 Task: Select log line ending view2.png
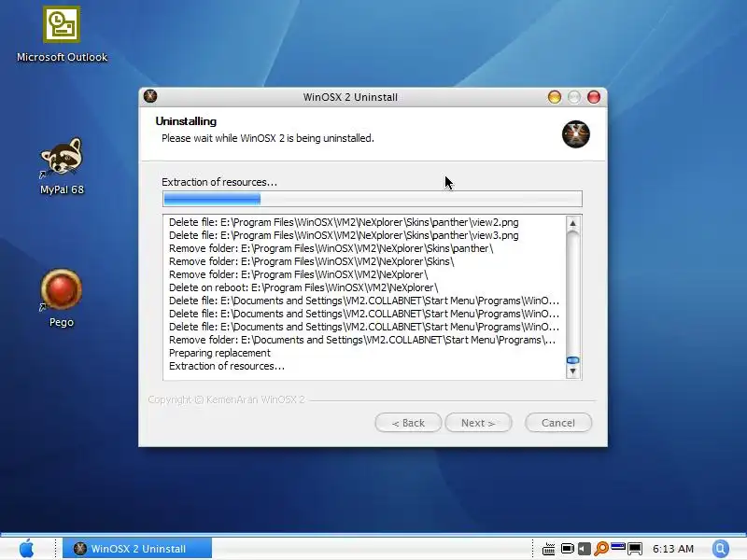344,222
